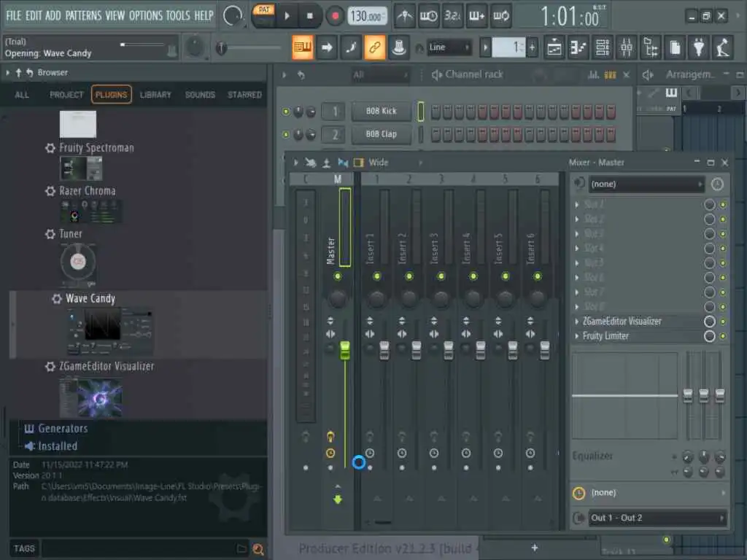Open the Piano roll view icon
This screenshot has height=560, width=747.
[578, 47]
